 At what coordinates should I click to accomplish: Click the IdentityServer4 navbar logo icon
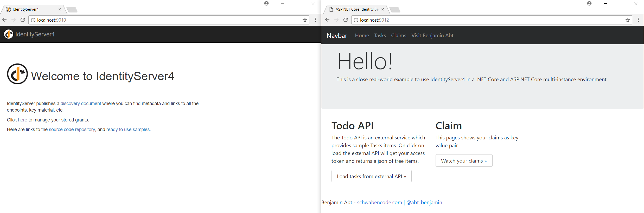(x=9, y=34)
